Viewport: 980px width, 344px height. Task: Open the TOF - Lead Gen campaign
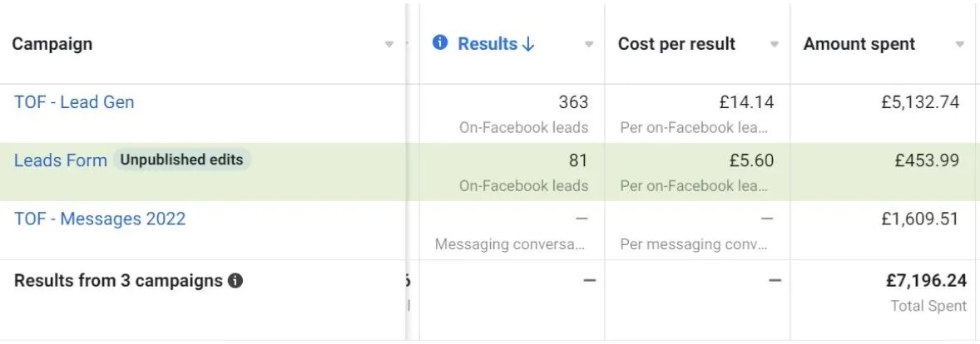coord(74,101)
